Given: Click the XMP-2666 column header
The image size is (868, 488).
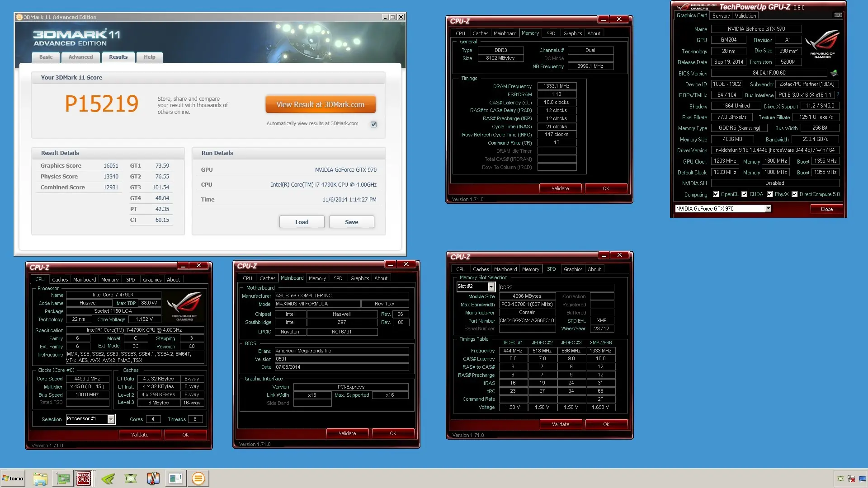Looking at the screenshot, I should [600, 343].
